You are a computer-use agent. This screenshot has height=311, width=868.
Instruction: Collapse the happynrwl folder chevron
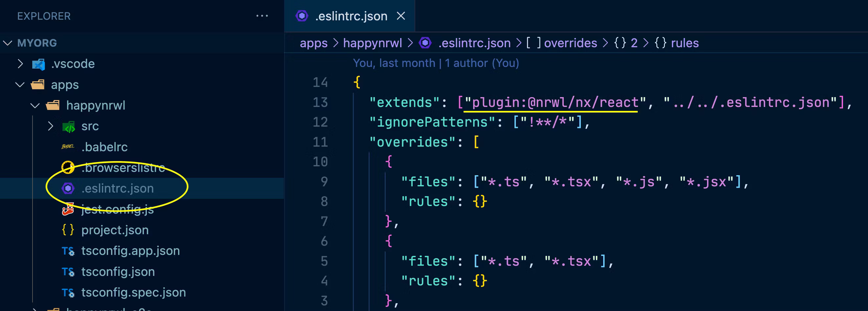pyautogui.click(x=35, y=105)
